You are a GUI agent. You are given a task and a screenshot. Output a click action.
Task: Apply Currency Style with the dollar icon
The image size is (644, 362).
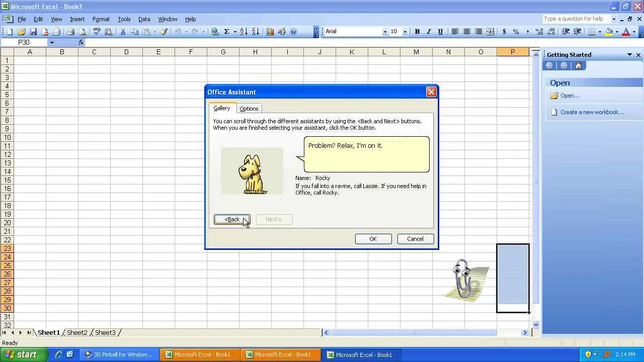point(504,32)
